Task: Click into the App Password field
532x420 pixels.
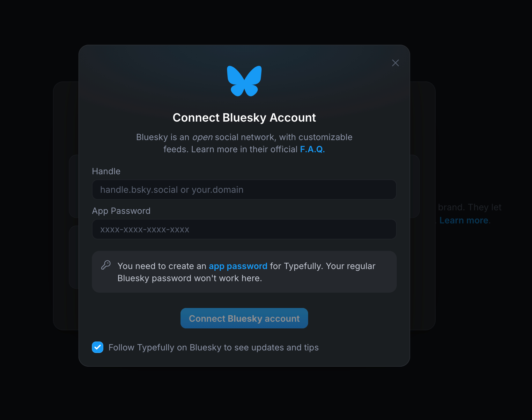Action: (244, 229)
